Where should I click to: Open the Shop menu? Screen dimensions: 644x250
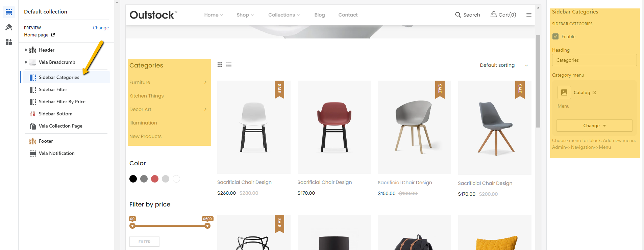(245, 15)
